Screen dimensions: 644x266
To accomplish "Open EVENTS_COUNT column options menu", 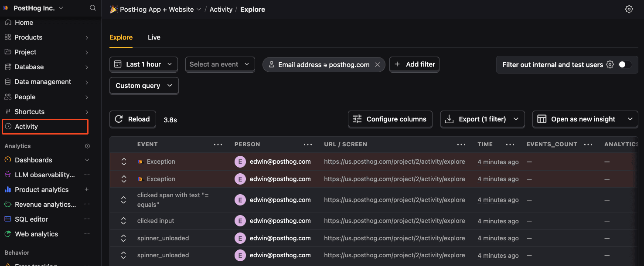I will click(588, 145).
